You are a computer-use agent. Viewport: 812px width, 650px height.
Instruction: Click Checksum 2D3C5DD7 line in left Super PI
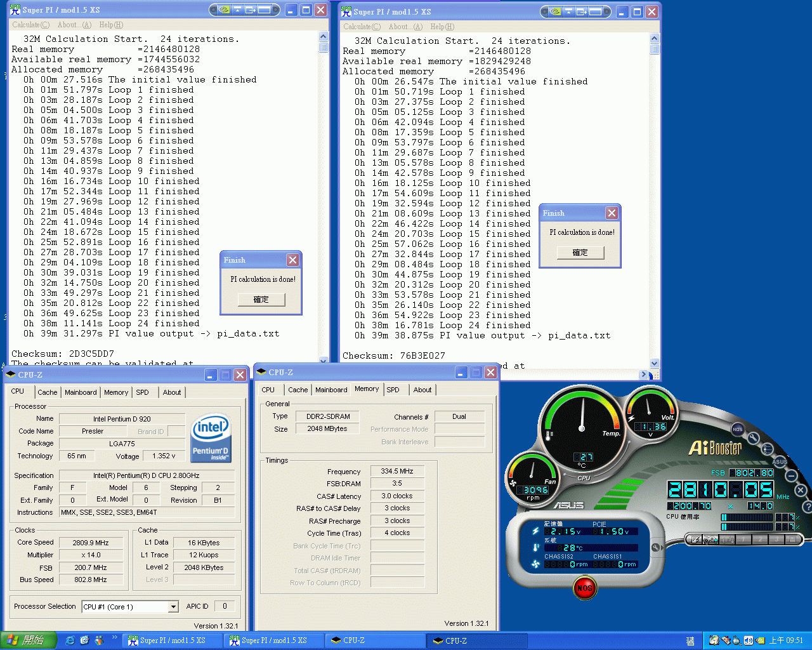pyautogui.click(x=63, y=354)
